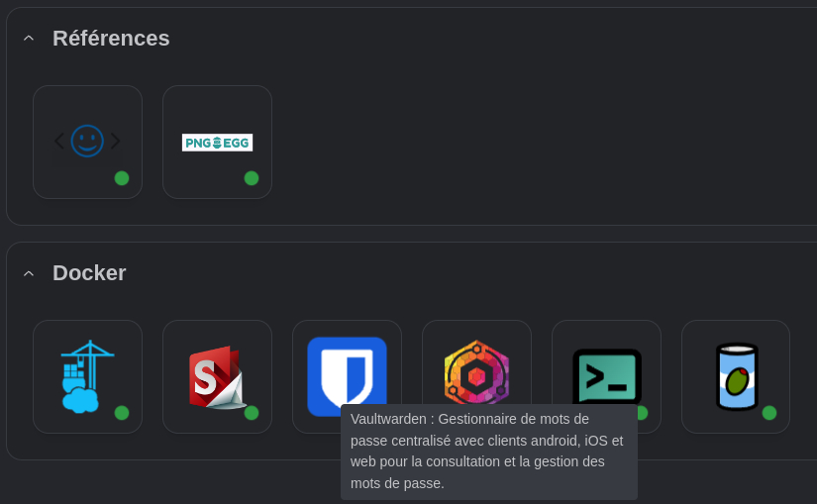Click status dot on red S tile
The height and width of the screenshot is (504, 817).
(x=252, y=413)
